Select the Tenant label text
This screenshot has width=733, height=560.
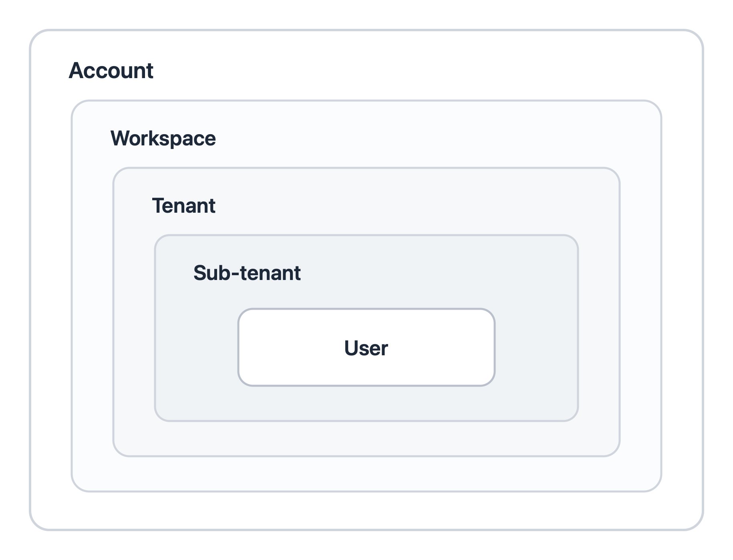184,206
